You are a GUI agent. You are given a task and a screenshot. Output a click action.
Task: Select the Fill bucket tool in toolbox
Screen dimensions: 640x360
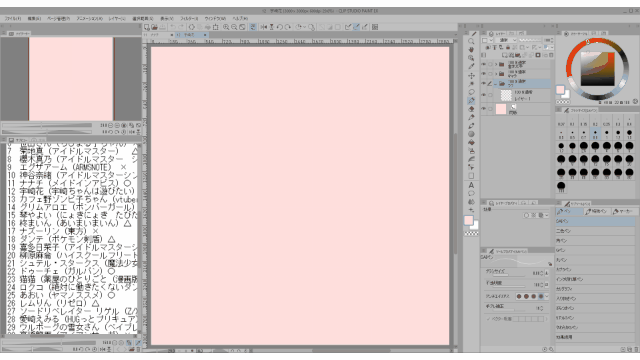[x=471, y=142]
